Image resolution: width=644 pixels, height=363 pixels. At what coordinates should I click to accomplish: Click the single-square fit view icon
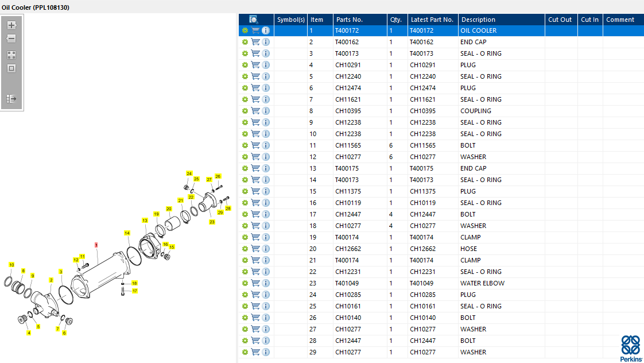pyautogui.click(x=11, y=69)
